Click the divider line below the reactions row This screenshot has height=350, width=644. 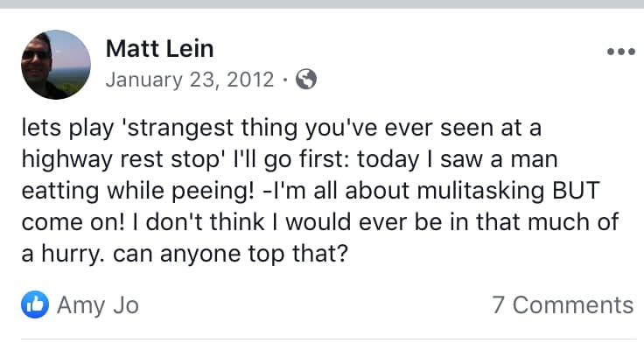tap(329, 339)
